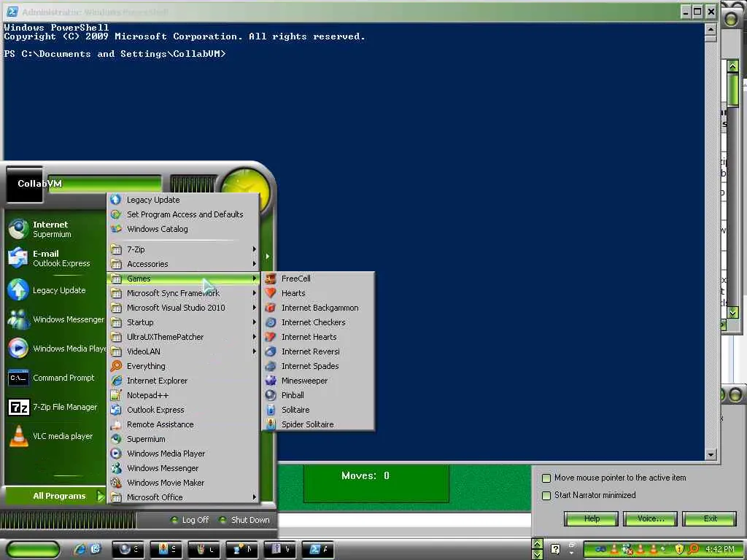Open Internet Hearts game

pos(318,337)
